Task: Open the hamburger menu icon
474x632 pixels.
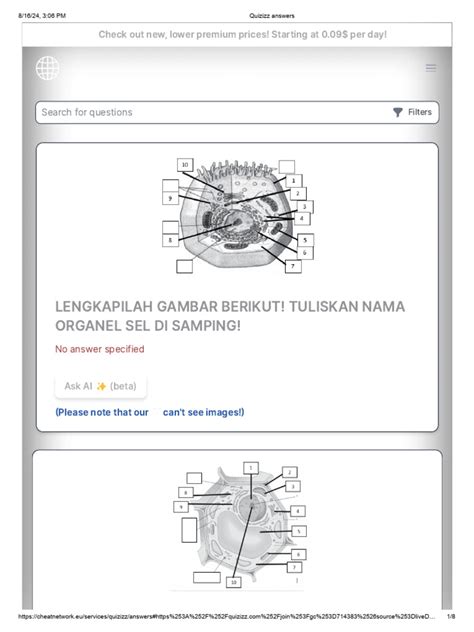Action: click(431, 68)
